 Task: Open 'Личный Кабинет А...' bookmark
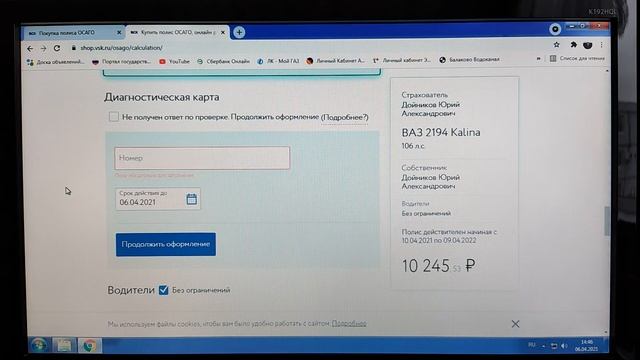336,61
